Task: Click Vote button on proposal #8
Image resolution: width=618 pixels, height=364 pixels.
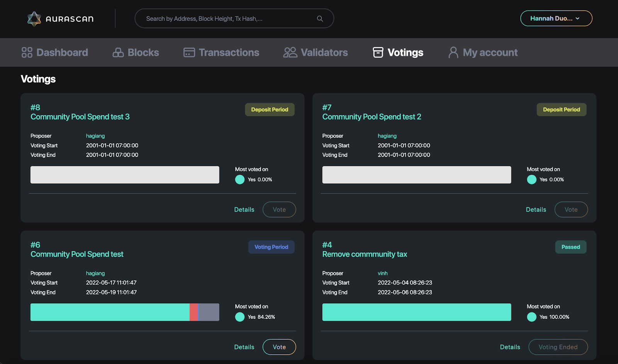Action: point(279,210)
